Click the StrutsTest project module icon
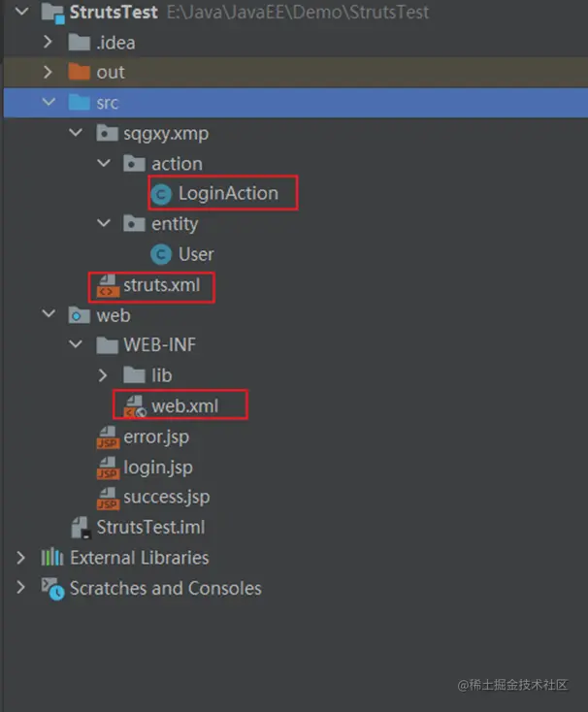 (52, 13)
